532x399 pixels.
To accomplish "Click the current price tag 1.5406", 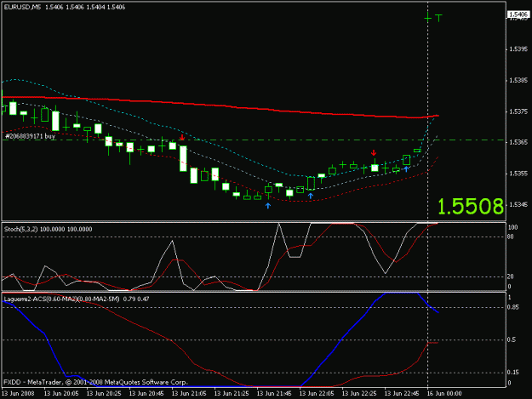I will pyautogui.click(x=518, y=14).
